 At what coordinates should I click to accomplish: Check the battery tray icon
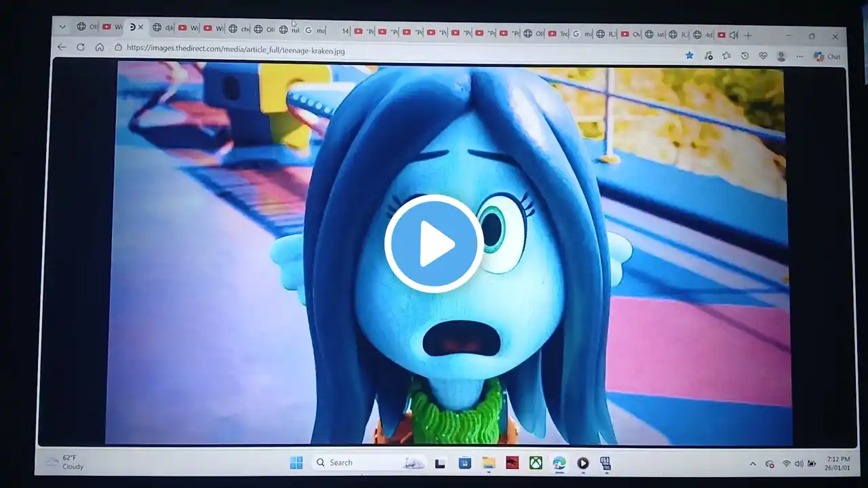pos(812,464)
